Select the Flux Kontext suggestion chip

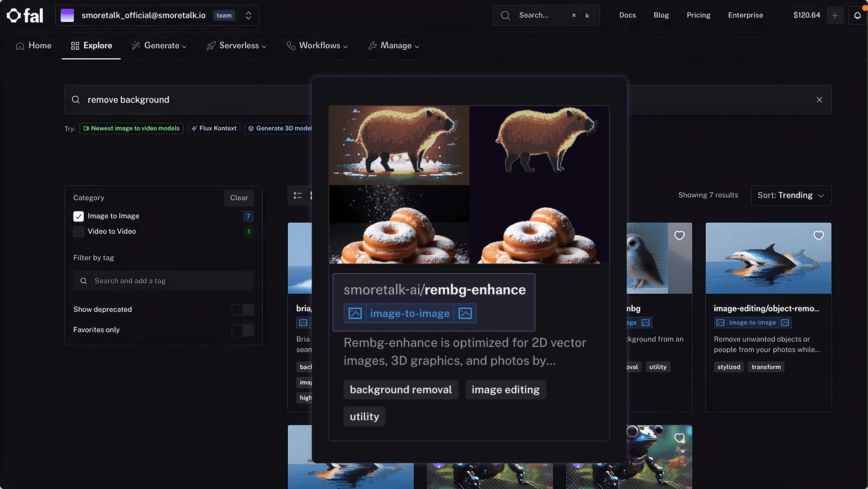[x=214, y=129]
